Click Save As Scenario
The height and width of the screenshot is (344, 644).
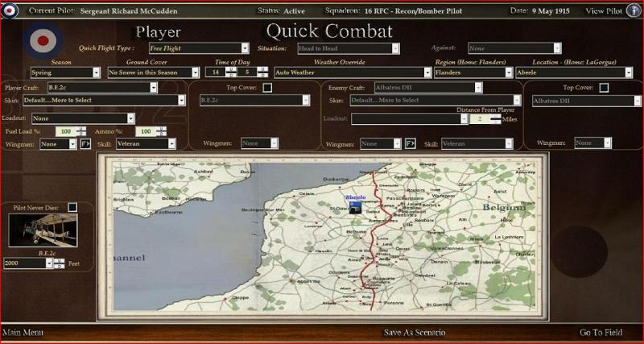click(x=415, y=333)
